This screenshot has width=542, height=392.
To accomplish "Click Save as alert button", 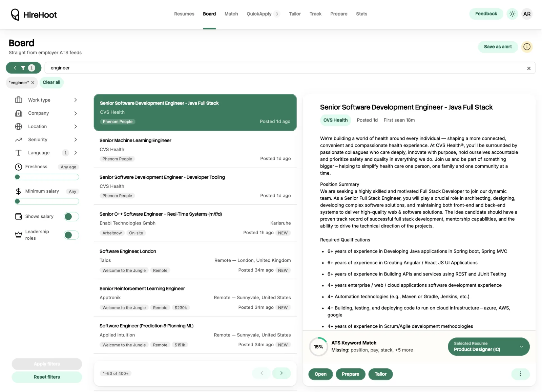I will click(498, 47).
